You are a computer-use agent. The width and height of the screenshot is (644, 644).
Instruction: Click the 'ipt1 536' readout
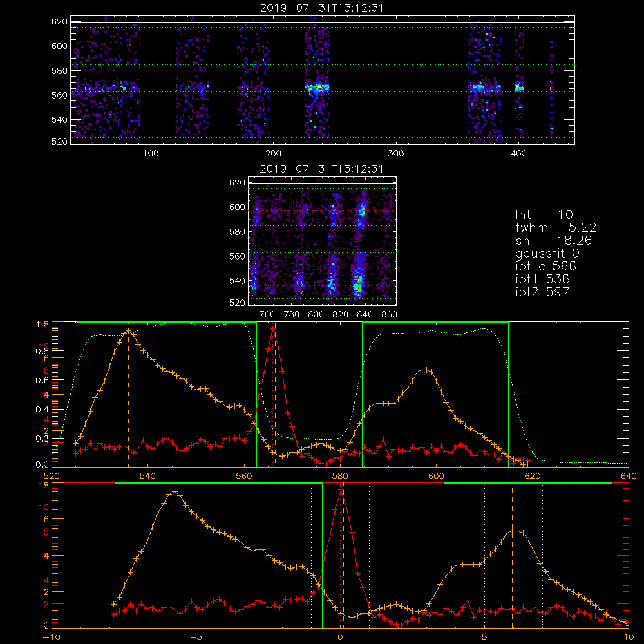click(542, 279)
